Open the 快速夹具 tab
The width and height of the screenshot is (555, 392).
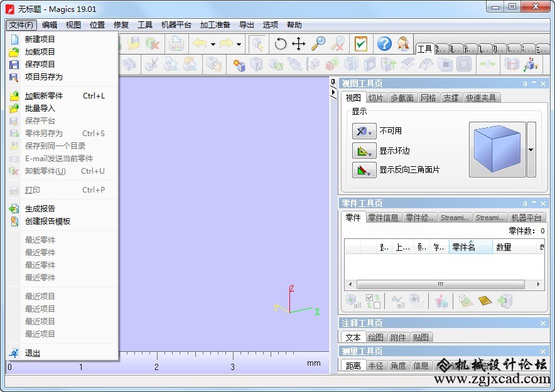(x=482, y=98)
